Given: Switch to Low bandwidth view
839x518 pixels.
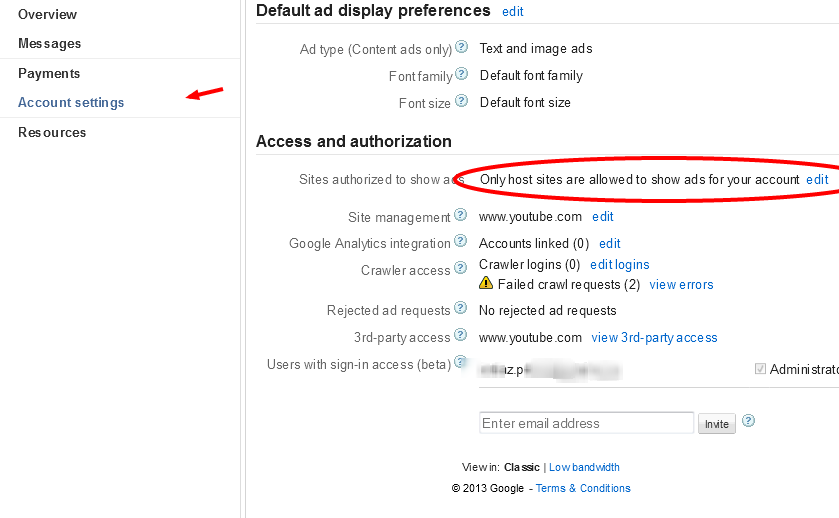Looking at the screenshot, I should click(584, 467).
